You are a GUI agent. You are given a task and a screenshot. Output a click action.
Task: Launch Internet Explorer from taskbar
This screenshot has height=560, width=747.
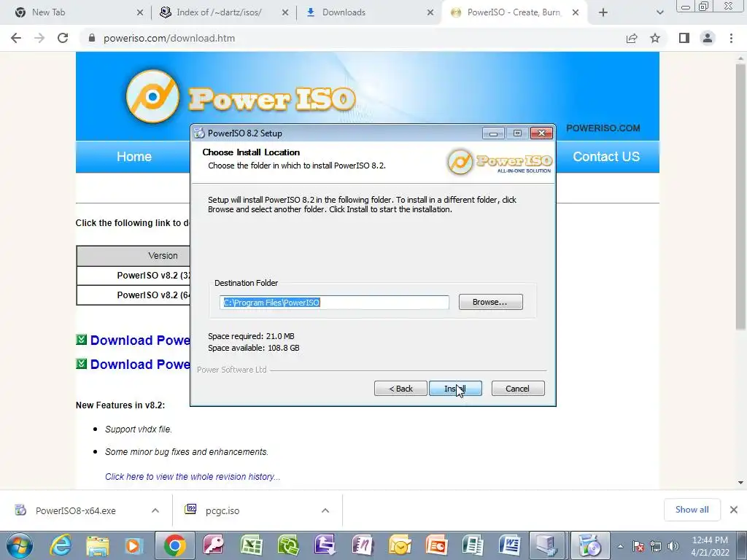point(61,545)
